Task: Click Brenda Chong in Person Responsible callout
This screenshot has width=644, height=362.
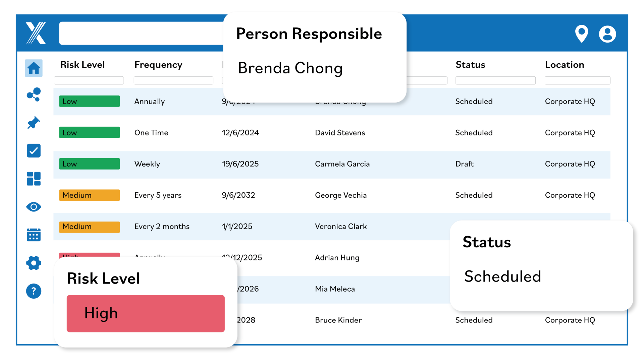Action: [x=290, y=68]
